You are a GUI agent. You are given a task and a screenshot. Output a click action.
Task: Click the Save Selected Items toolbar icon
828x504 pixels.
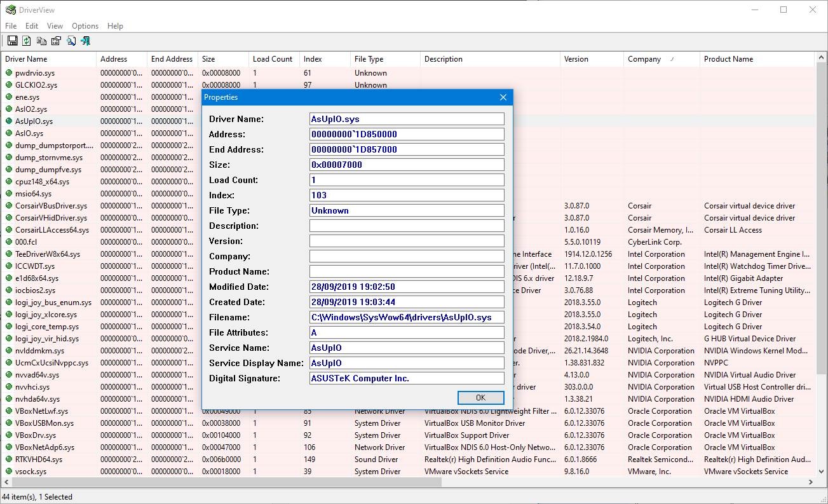pos(12,41)
